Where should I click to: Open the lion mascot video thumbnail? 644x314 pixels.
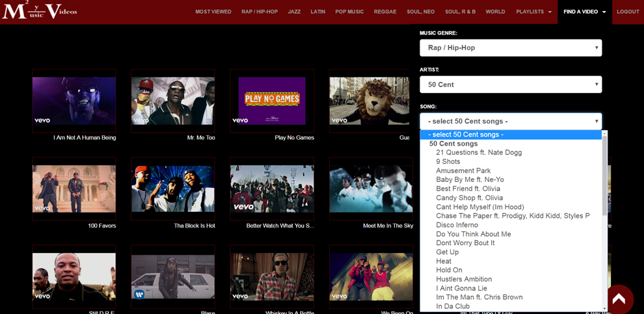click(x=369, y=101)
